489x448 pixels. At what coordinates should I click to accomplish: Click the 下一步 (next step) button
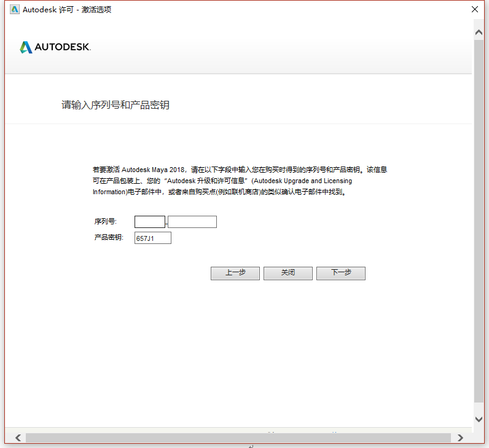341,273
